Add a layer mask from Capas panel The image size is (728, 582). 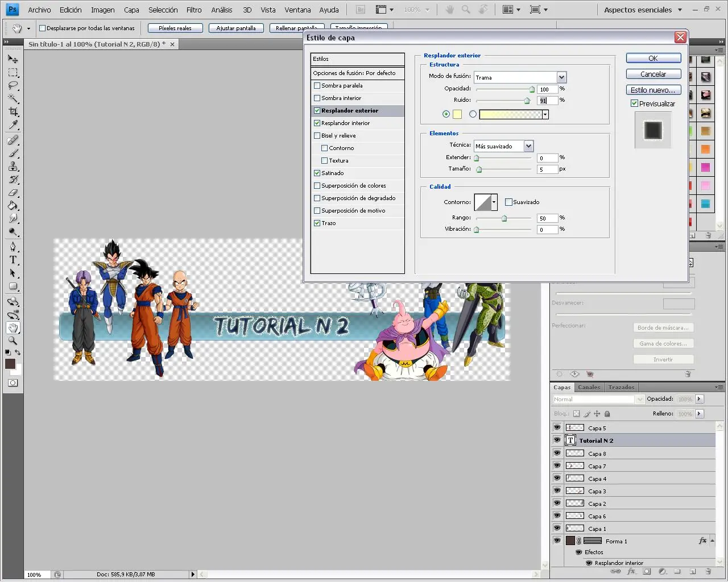[x=647, y=571]
